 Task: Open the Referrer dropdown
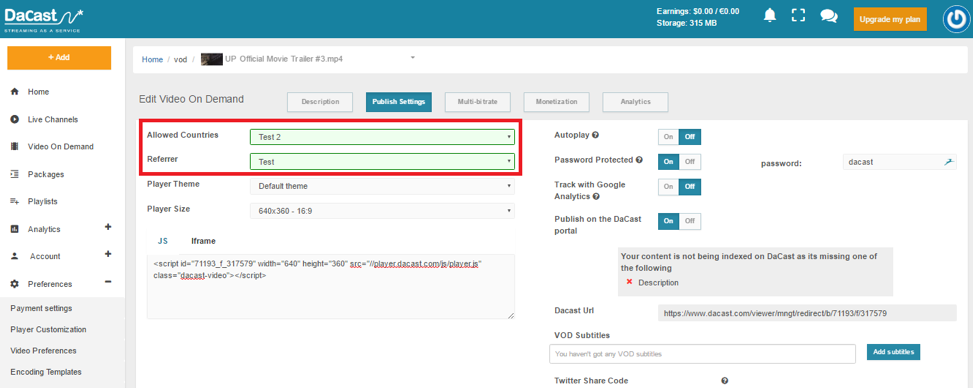tap(382, 161)
